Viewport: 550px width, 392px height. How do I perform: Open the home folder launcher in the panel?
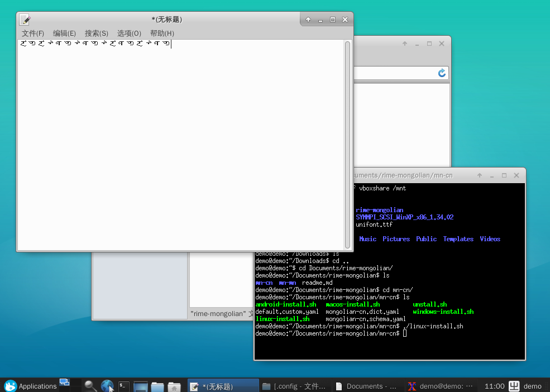174,386
